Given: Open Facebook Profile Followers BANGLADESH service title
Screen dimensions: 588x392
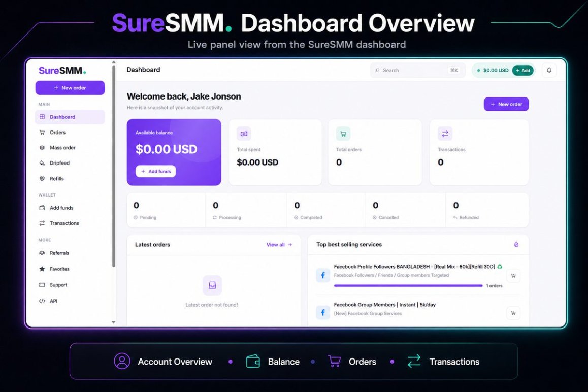Looking at the screenshot, I should pyautogui.click(x=414, y=267).
